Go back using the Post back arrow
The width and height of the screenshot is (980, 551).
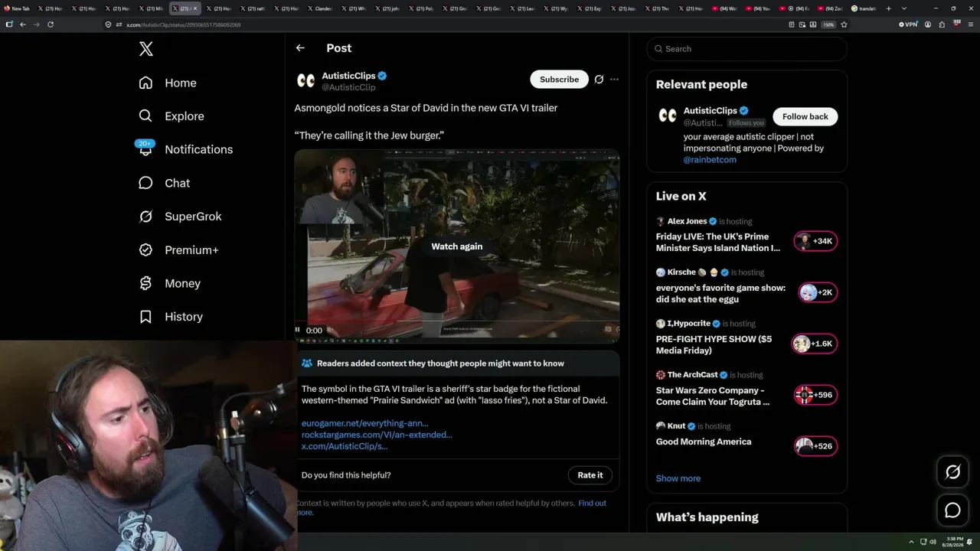pos(300,48)
